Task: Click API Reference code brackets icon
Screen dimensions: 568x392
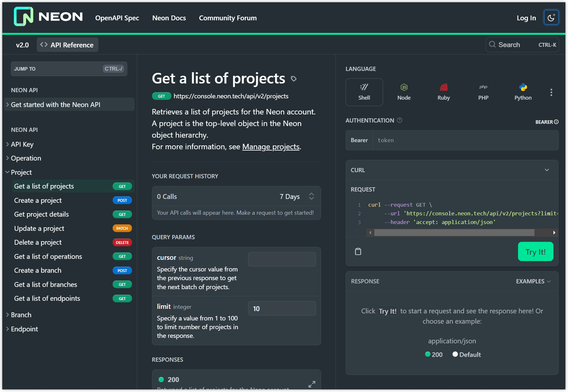Action: point(44,45)
